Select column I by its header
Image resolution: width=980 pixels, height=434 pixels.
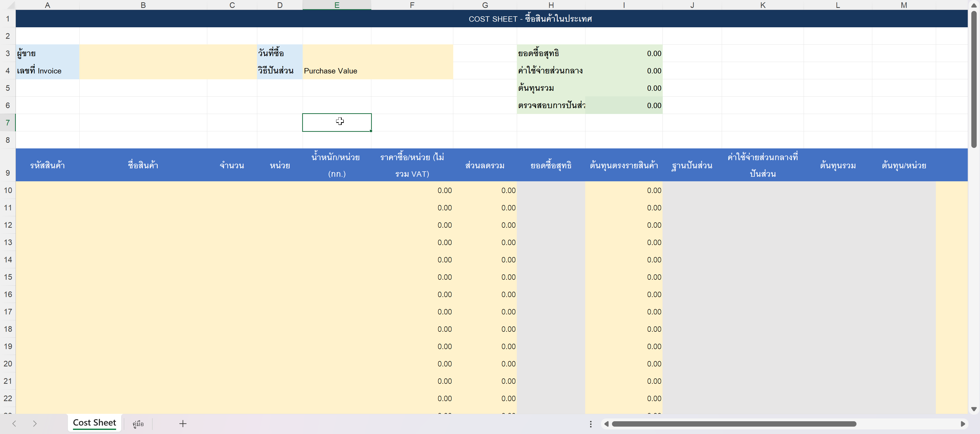(x=624, y=5)
